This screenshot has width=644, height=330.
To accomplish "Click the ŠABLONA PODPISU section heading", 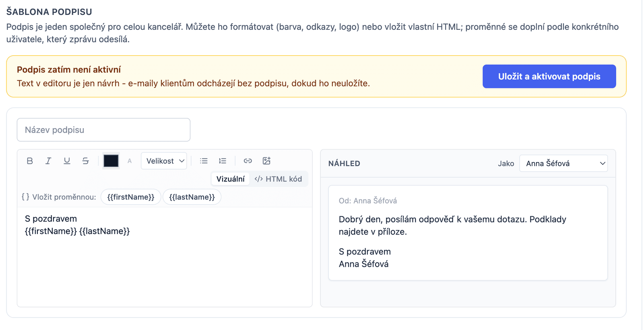I will pyautogui.click(x=49, y=12).
